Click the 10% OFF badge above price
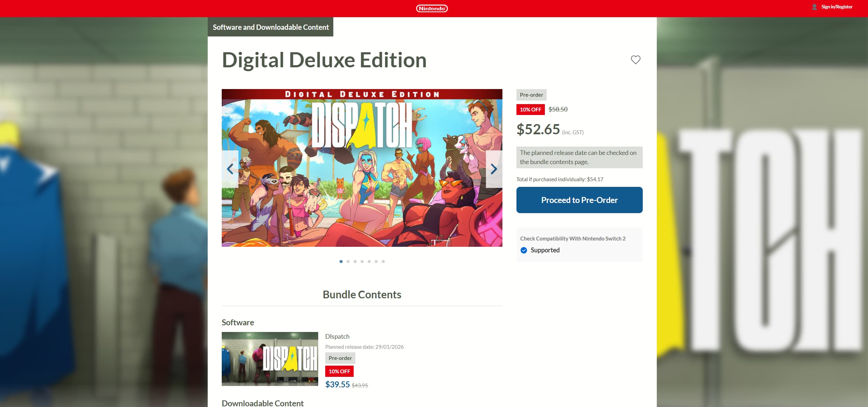This screenshot has height=407, width=868. pos(530,109)
